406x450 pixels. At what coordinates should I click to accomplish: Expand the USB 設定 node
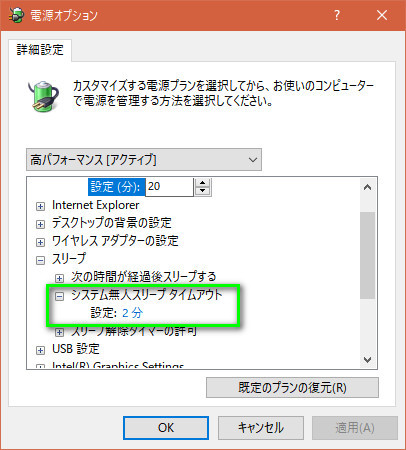click(x=40, y=350)
